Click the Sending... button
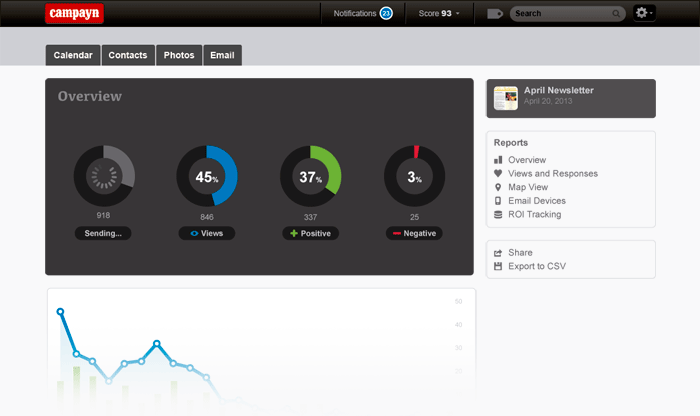 [x=103, y=233]
